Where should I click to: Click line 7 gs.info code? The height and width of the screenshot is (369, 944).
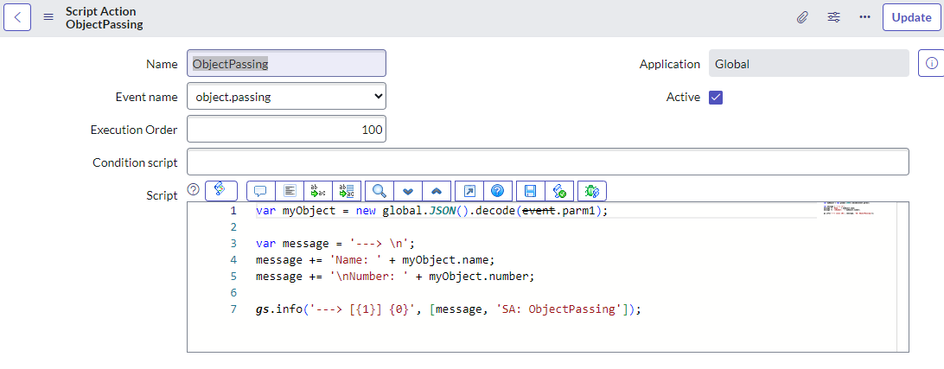pyautogui.click(x=448, y=309)
